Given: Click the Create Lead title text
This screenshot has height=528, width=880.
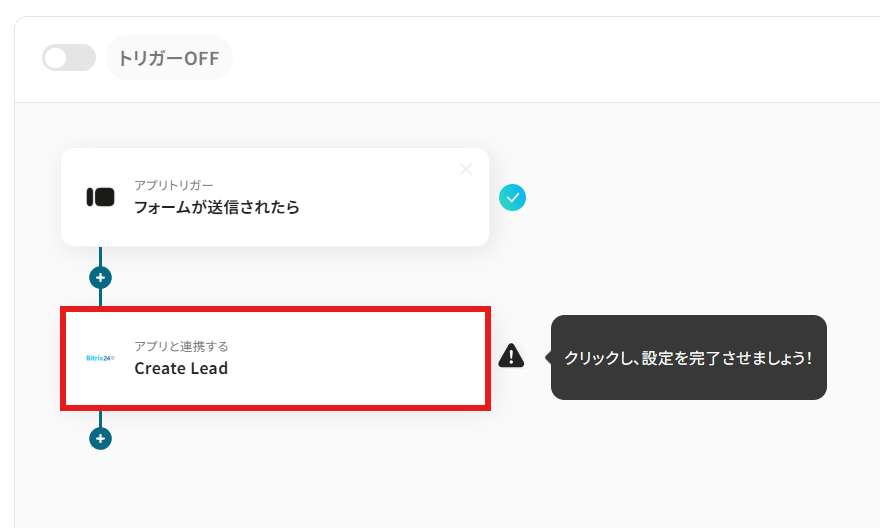Looking at the screenshot, I should point(181,368).
